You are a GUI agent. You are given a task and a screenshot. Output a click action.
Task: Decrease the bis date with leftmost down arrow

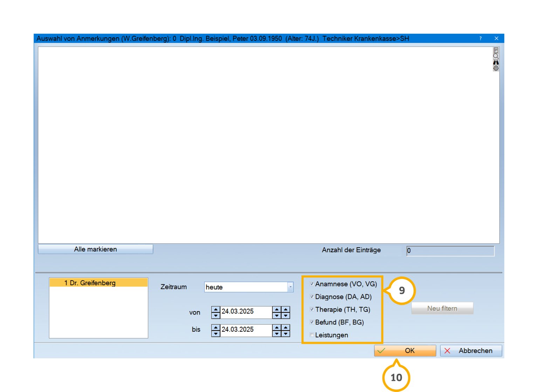coord(216,333)
